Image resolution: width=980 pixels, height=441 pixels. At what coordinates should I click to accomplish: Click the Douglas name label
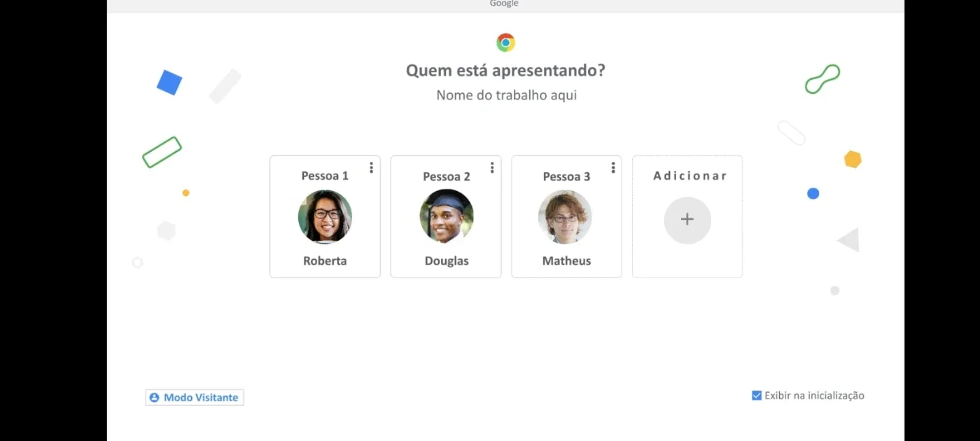pos(447,260)
